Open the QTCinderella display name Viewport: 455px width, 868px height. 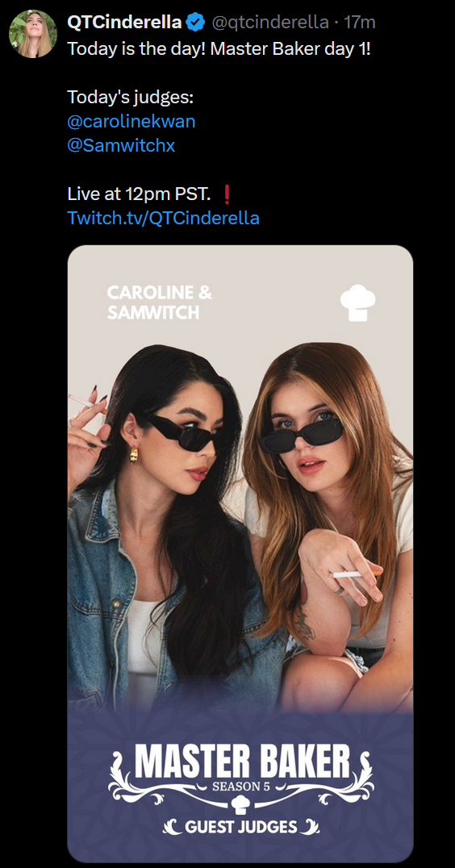pyautogui.click(x=124, y=22)
